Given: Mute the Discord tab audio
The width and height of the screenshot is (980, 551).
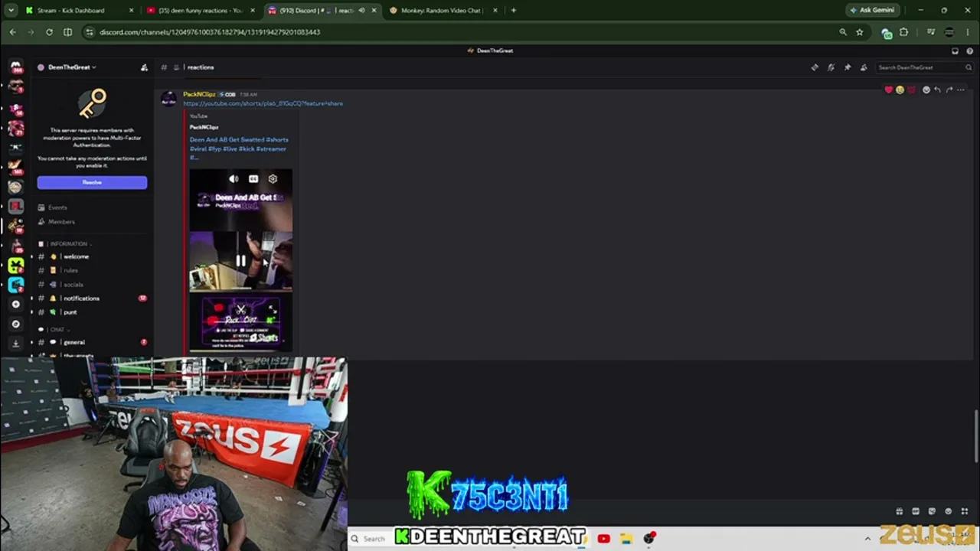Looking at the screenshot, I should [x=361, y=11].
